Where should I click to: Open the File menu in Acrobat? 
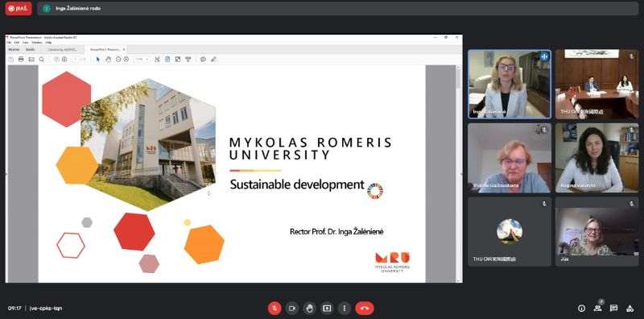click(9, 43)
